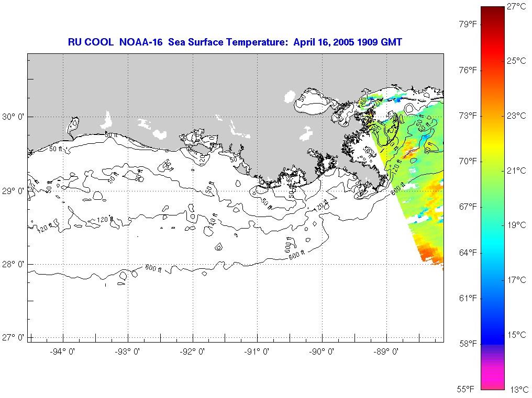Pick the 13°C colorbar label
The height and width of the screenshot is (398, 532).
point(519,390)
